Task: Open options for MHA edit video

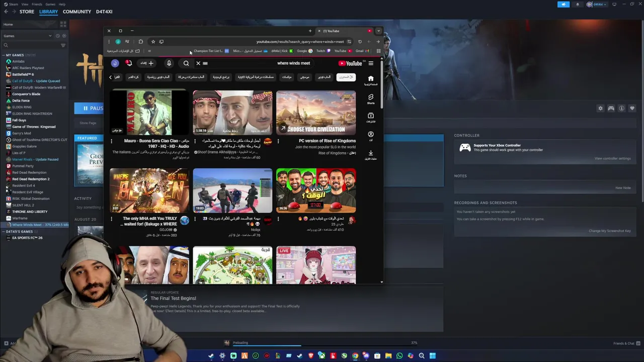Action: 112,219
